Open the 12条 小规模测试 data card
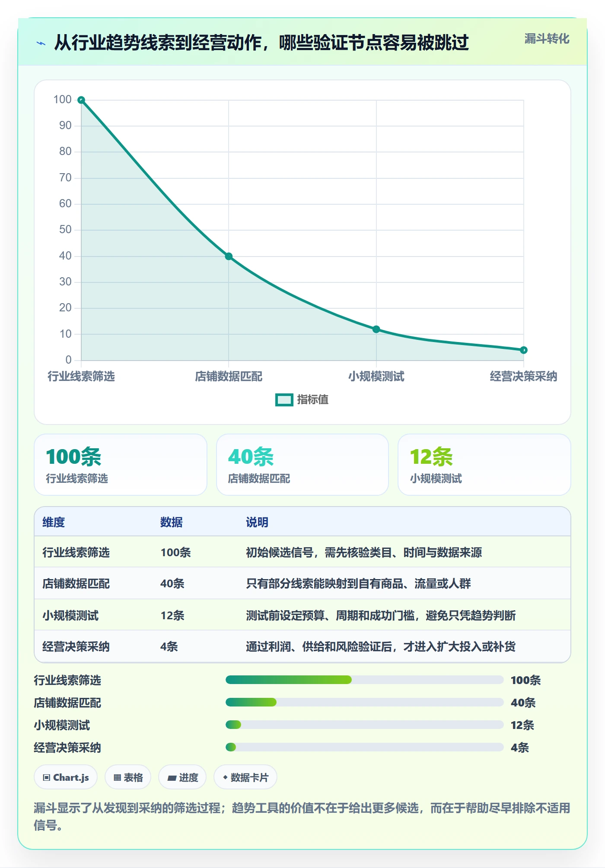This screenshot has width=605, height=868. (484, 465)
